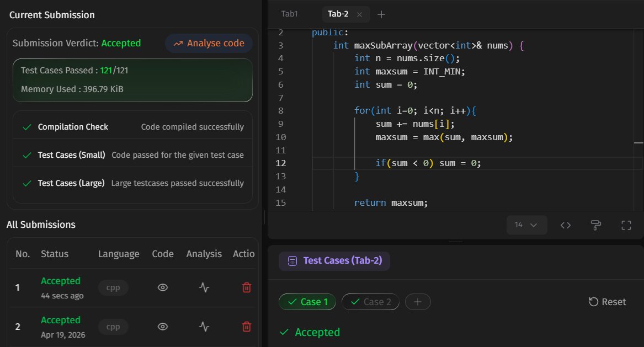Click the Analysis column header
The image size is (644, 347).
coord(204,254)
